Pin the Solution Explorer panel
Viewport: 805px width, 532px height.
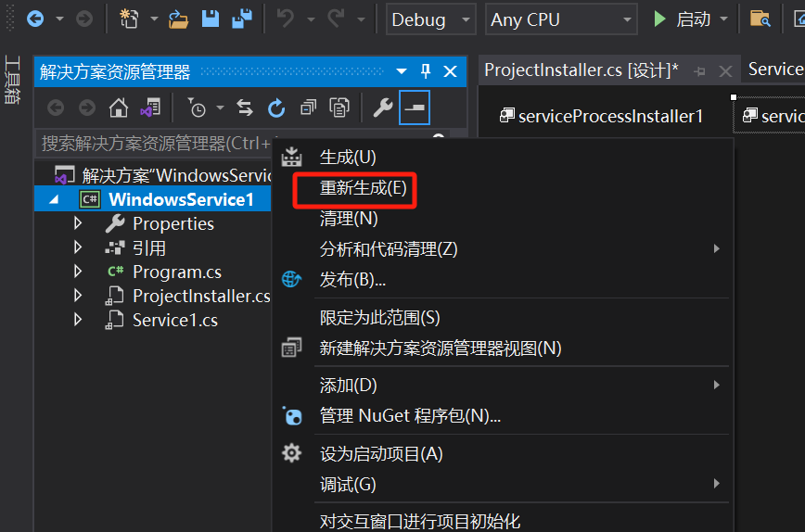[x=426, y=71]
